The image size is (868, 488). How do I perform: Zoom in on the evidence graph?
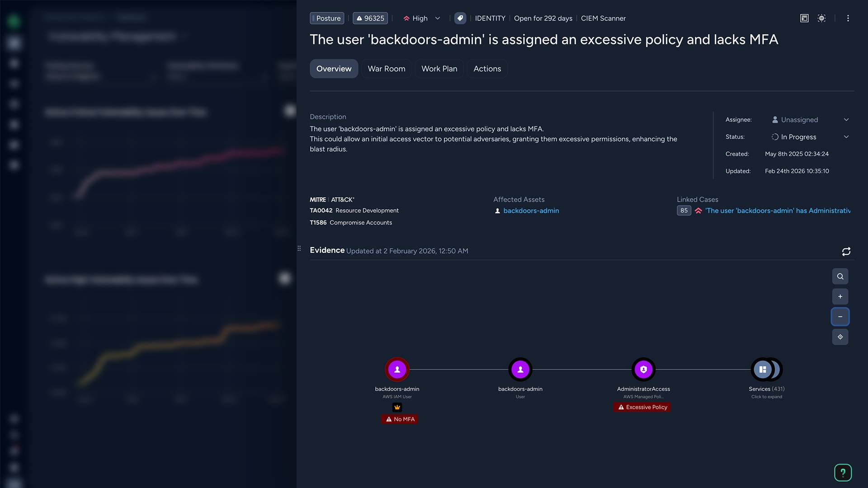(x=840, y=296)
